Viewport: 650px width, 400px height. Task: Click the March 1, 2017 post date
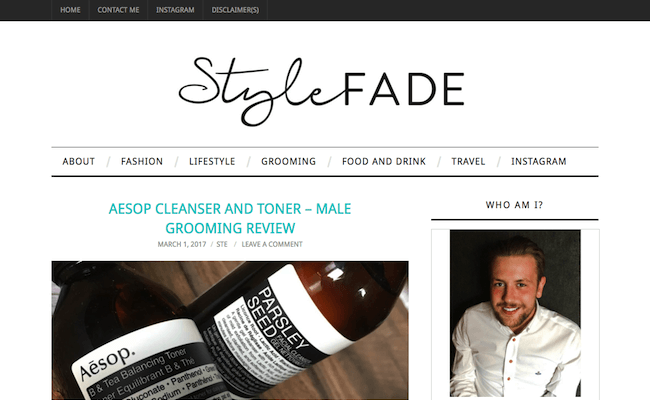(182, 244)
